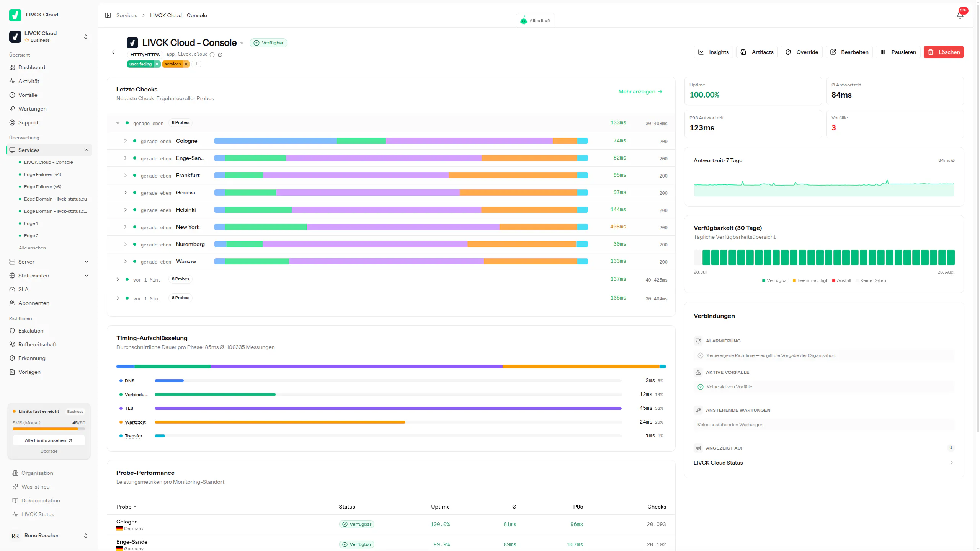Open Support in sidebar
This screenshot has height=551, width=980.
pyautogui.click(x=49, y=122)
